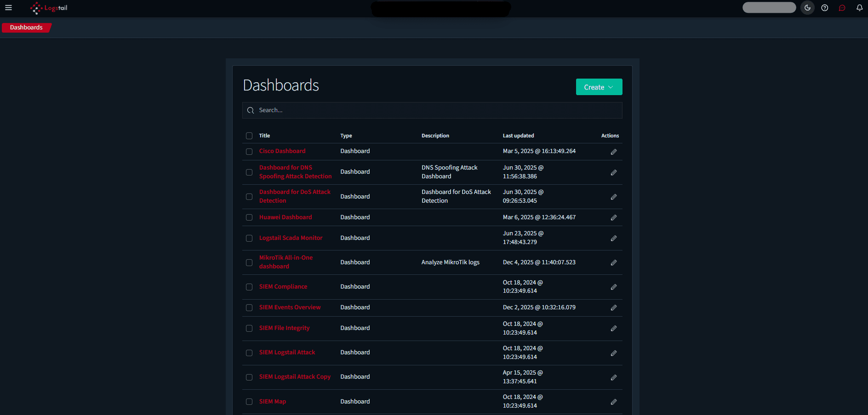Screen dimensions: 868x415
Task: Click the search magnifier icon
Action: click(251, 110)
